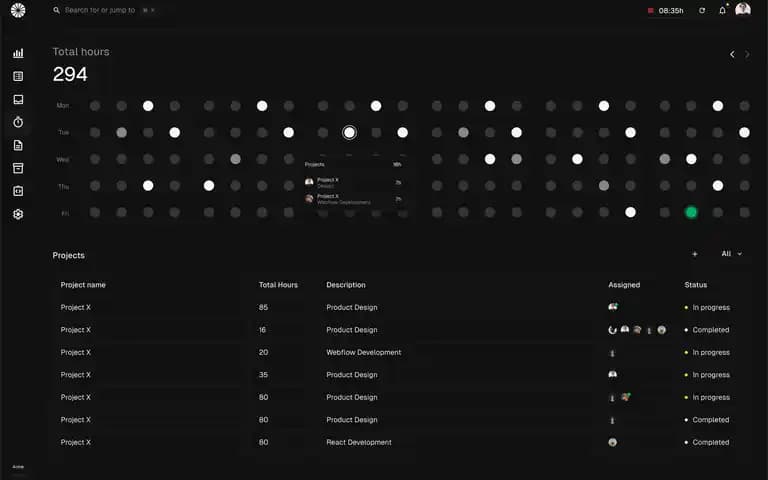The height and width of the screenshot is (480, 768).
Task: Click first avatar in 16-hour row
Action: point(612,330)
